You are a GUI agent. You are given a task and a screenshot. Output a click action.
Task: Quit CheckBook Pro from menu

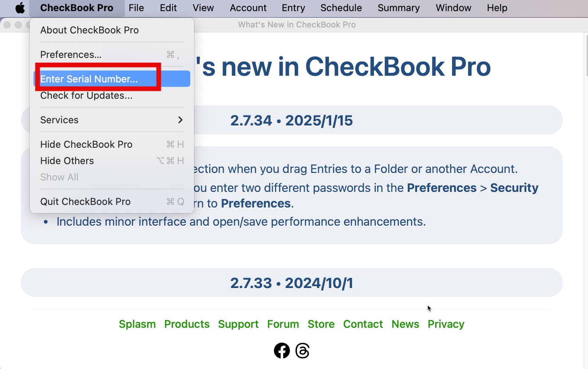pyautogui.click(x=85, y=202)
